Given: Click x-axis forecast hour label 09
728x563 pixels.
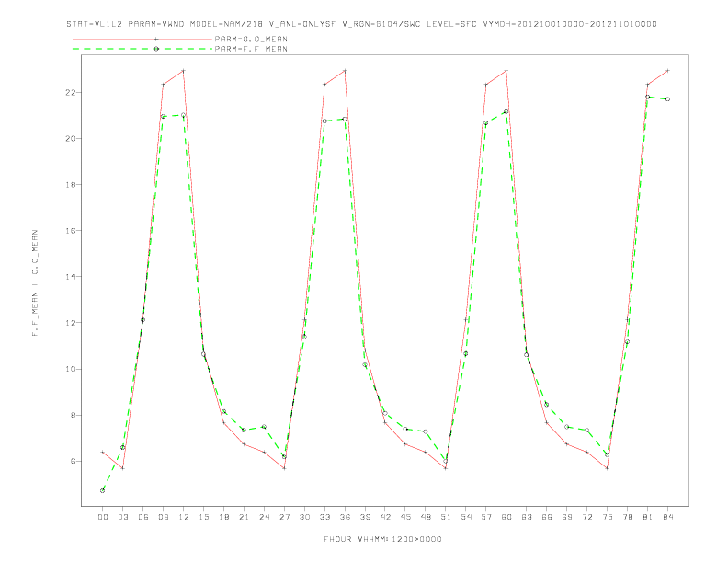Looking at the screenshot, I should pyautogui.click(x=163, y=517).
